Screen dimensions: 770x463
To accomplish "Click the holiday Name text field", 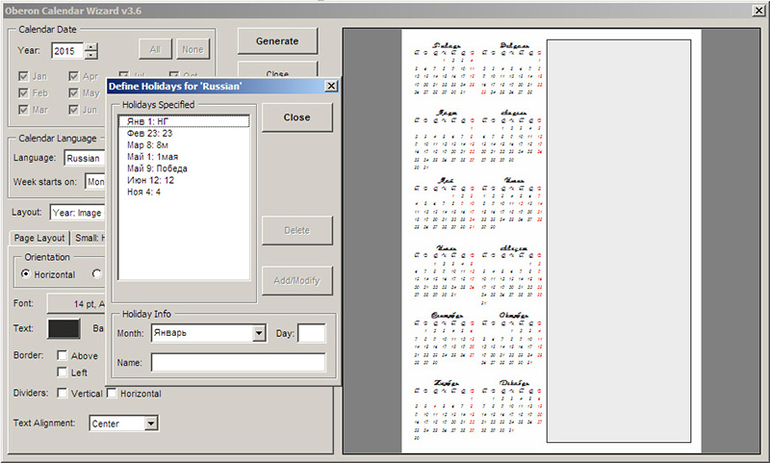I will (238, 363).
